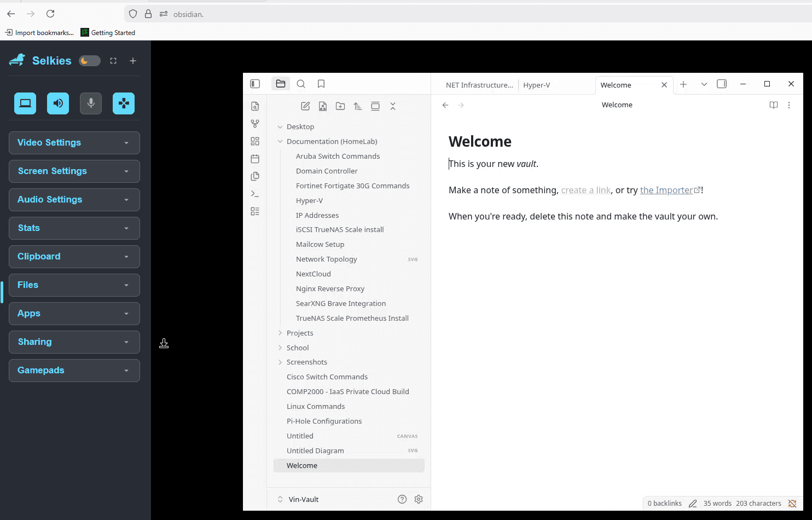
Task: Open graph view from the ribbon
Action: click(255, 124)
